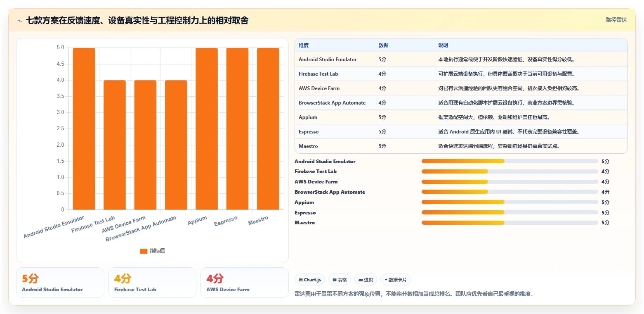Click the Maestro progress bar

[510, 223]
